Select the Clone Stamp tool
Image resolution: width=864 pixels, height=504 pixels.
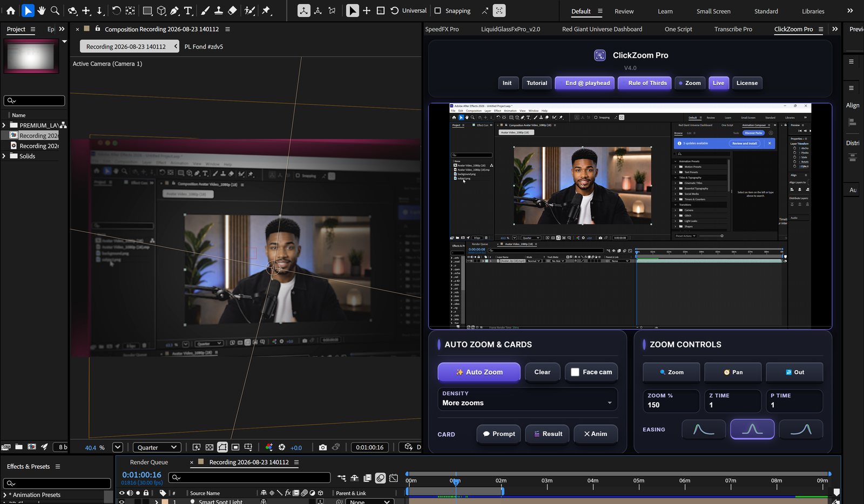click(x=219, y=10)
